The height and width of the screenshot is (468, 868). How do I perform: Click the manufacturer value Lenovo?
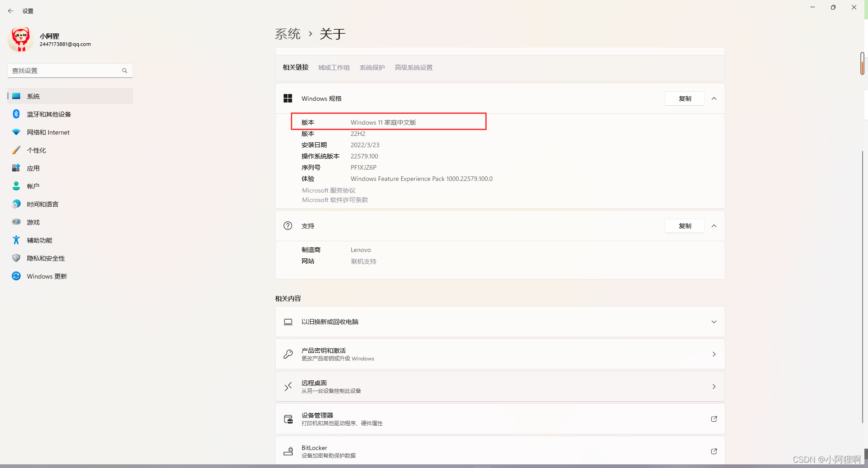coord(361,250)
